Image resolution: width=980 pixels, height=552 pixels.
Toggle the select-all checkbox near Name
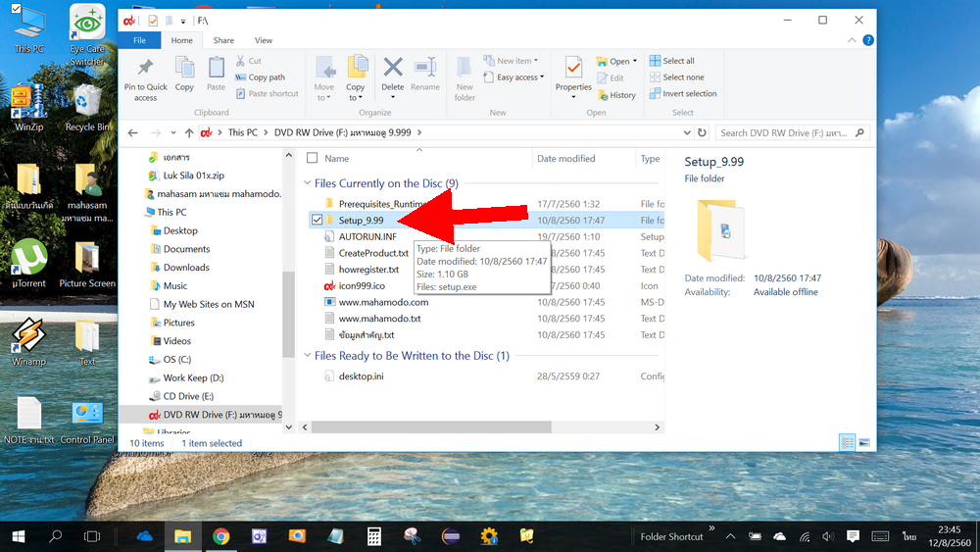click(313, 158)
